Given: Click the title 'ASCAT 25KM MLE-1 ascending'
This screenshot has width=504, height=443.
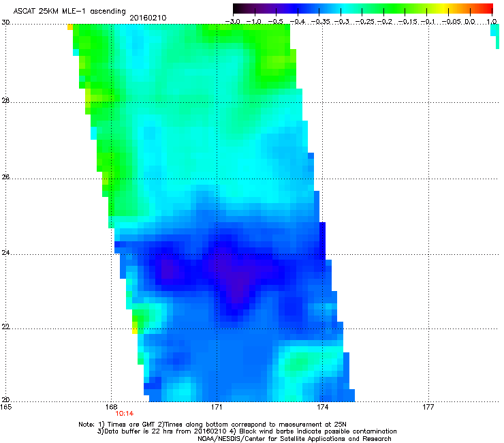Looking at the screenshot, I should click(x=69, y=11).
